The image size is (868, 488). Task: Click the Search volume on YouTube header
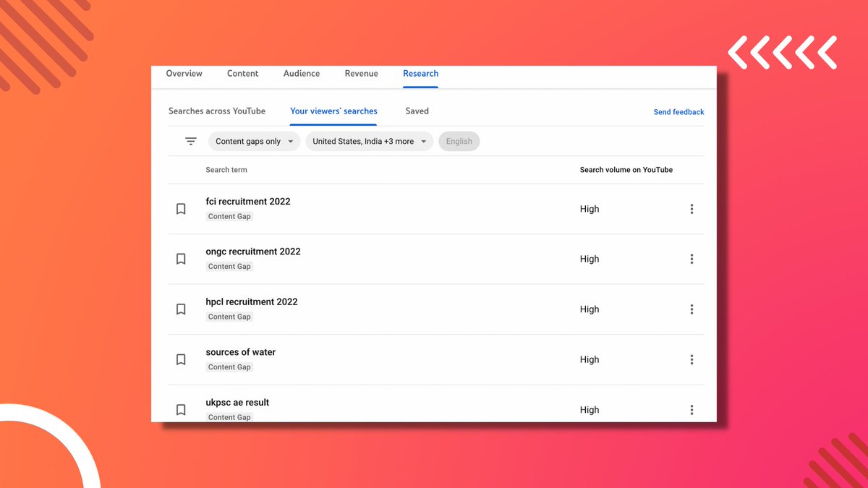click(x=626, y=170)
